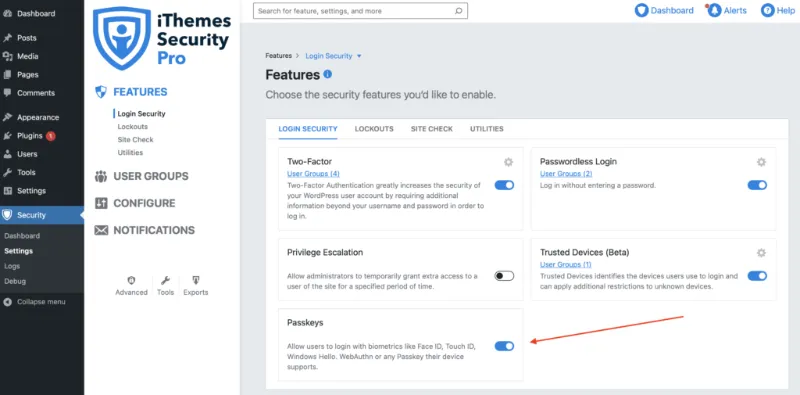This screenshot has width=800, height=395.
Task: Select the Security menu in WordPress sidebar
Action: 42,215
